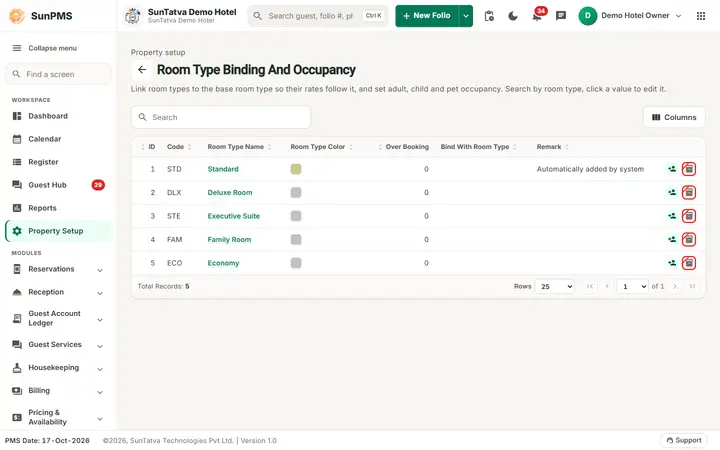Sort by Remark column header
This screenshot has height=450, width=720.
pyautogui.click(x=552, y=147)
